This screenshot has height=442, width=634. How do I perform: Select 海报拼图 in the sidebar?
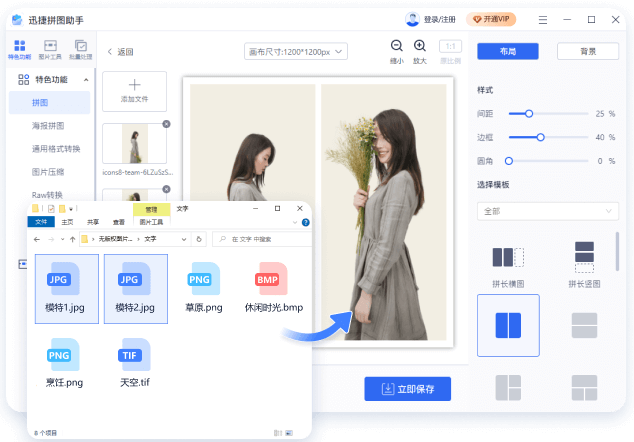49,126
